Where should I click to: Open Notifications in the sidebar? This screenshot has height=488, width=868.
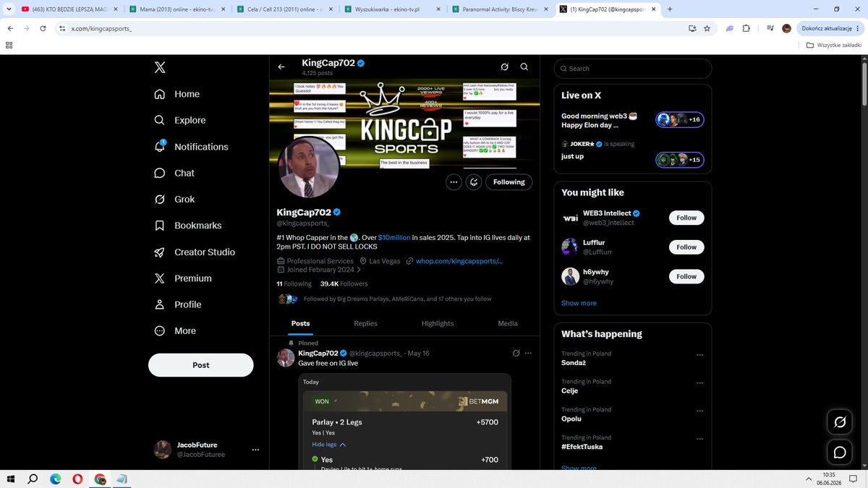[192, 147]
